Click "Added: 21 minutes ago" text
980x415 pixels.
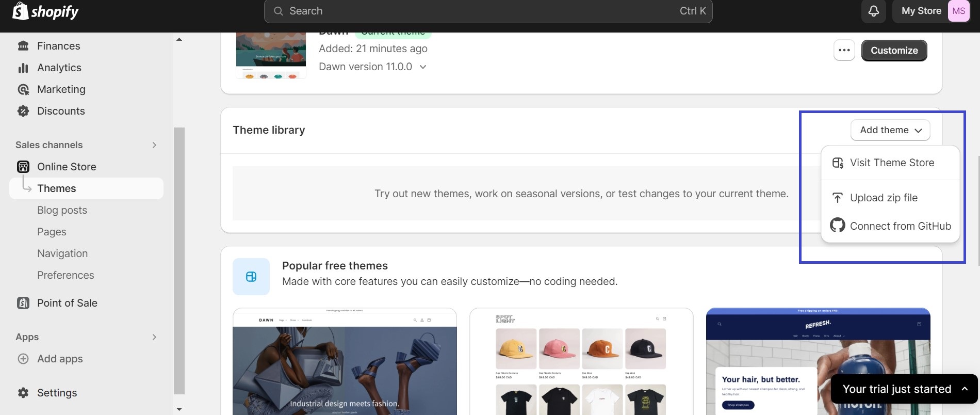(373, 49)
